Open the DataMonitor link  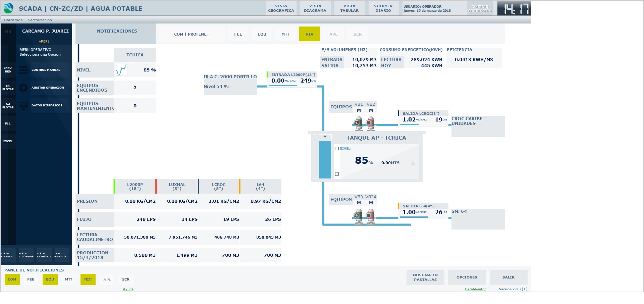tap(475, 289)
